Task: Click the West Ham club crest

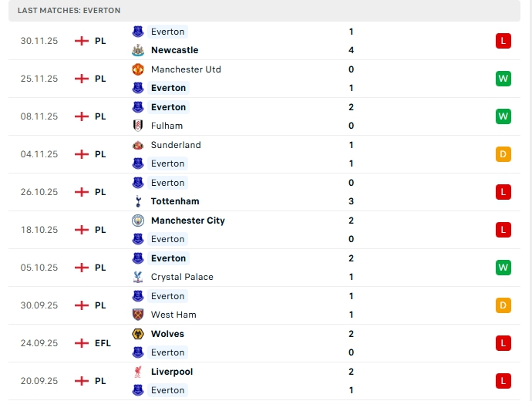Action: pos(138,315)
